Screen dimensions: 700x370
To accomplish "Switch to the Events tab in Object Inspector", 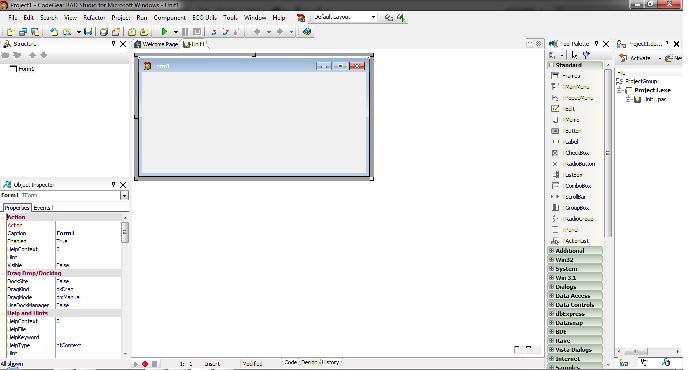I will (43, 208).
